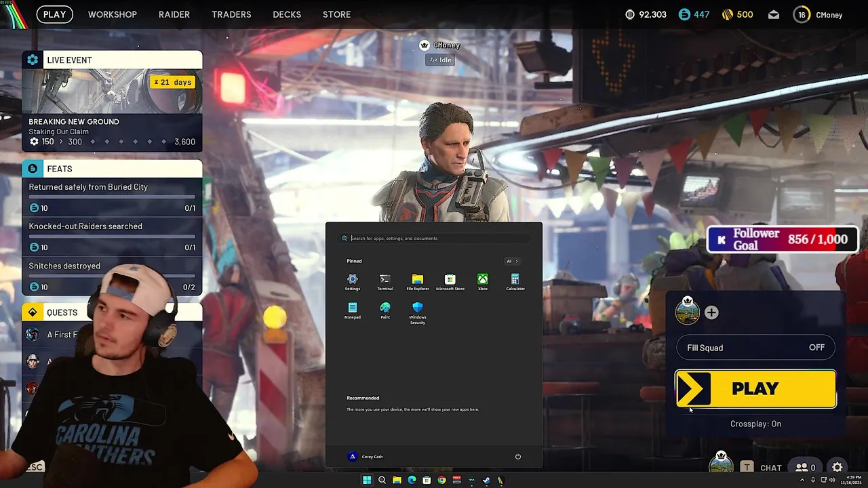Open the TRADERS tab
This screenshot has height=488, width=868.
tap(231, 14)
